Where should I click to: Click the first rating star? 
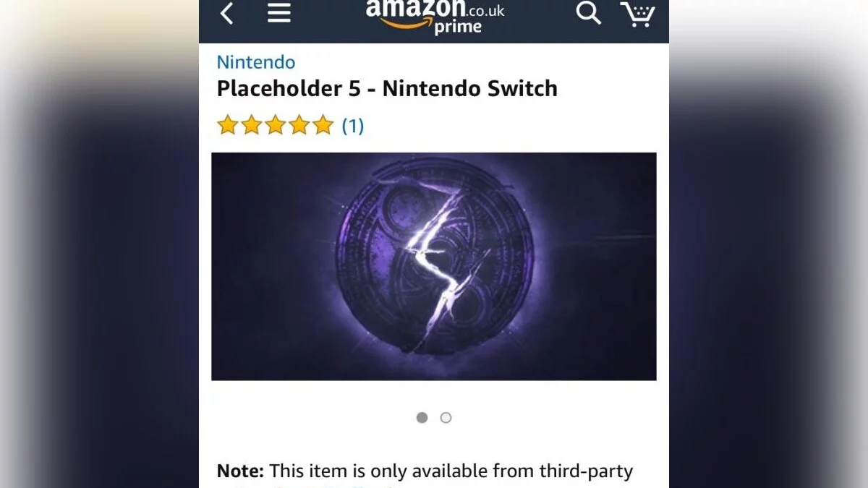[227, 125]
